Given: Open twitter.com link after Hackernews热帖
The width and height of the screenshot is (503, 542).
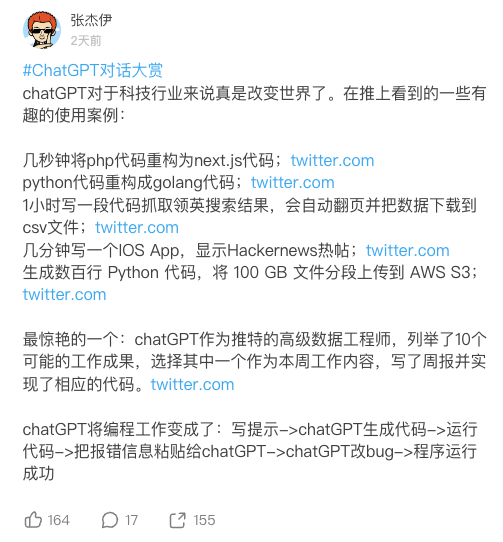Looking at the screenshot, I should (408, 251).
